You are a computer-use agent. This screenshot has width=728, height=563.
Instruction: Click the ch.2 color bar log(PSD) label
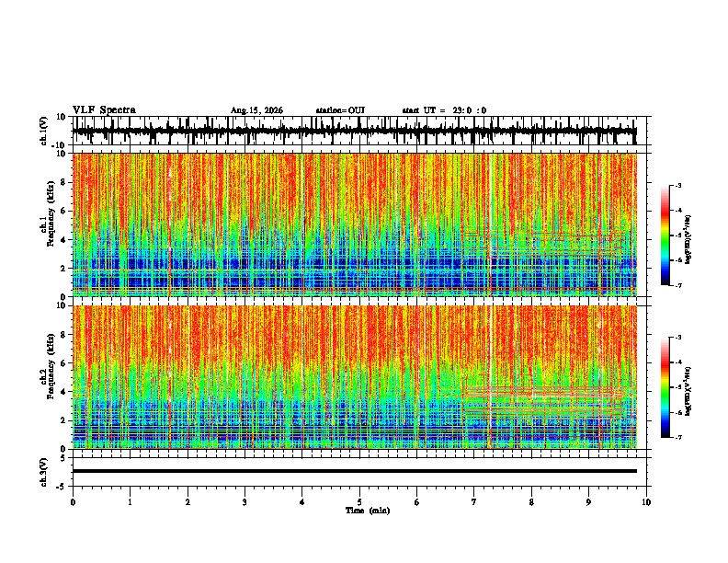pos(688,391)
